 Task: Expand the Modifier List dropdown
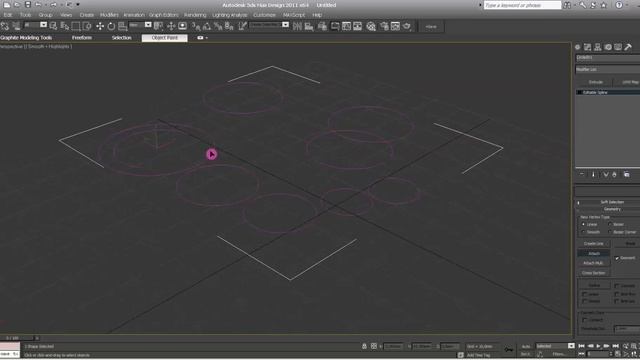pos(608,69)
